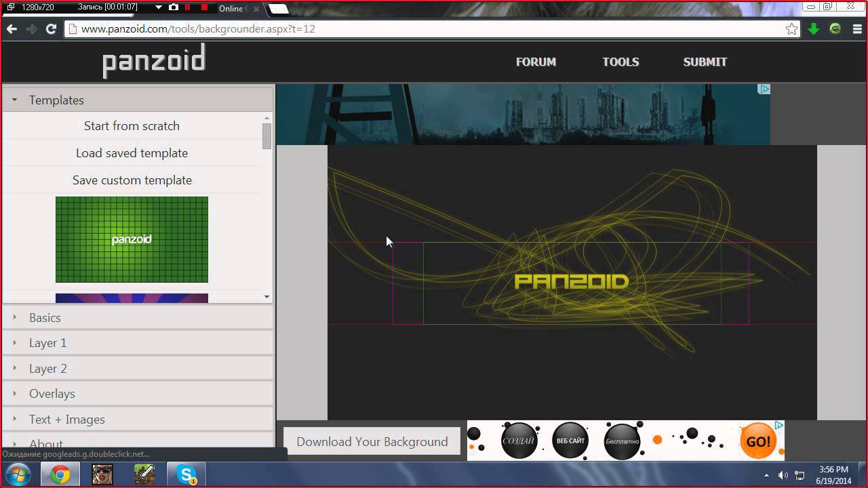
Task: Show hidden system tray icons
Action: coord(767,475)
